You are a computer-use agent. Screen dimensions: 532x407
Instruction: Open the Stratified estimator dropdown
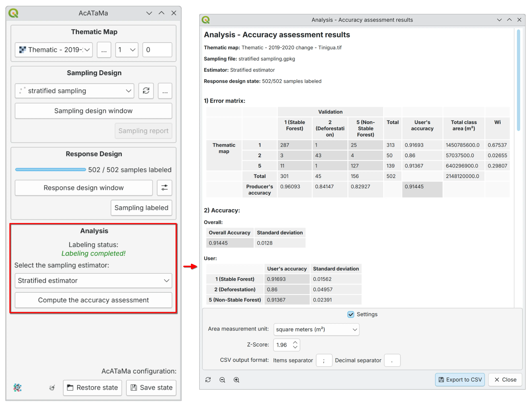[x=93, y=280]
